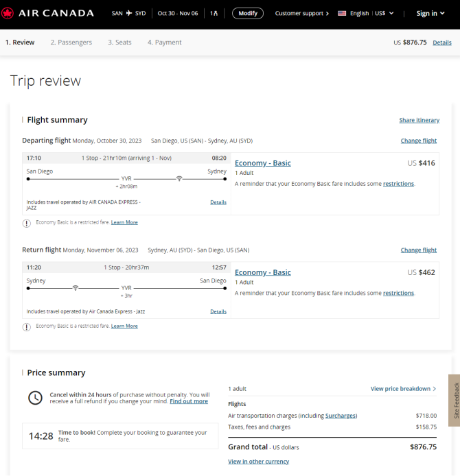Click warning icon under return flight card
The image size is (460, 476).
[x=27, y=327]
